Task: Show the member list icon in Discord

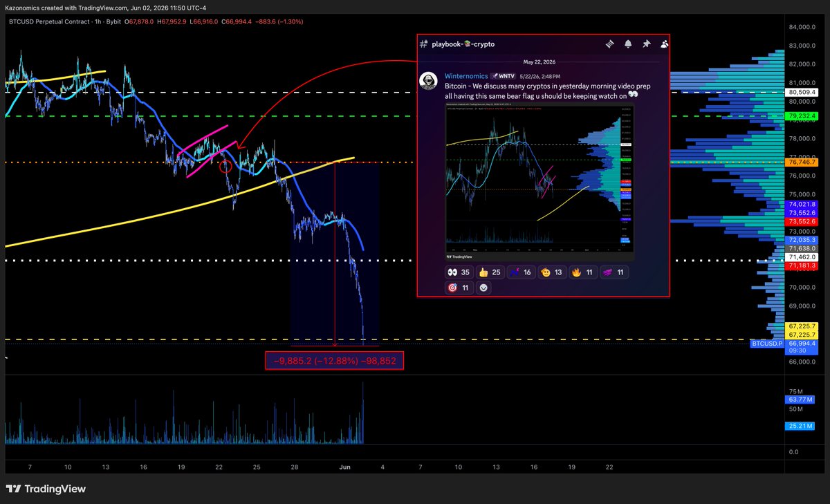Action: coord(664,44)
